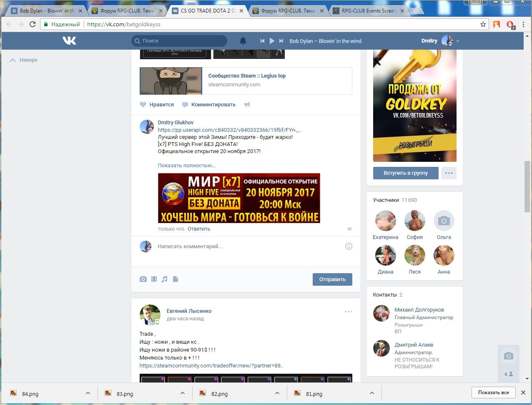Image resolution: width=532 pixels, height=405 pixels.
Task: Click the search field Поиск
Action: click(179, 40)
